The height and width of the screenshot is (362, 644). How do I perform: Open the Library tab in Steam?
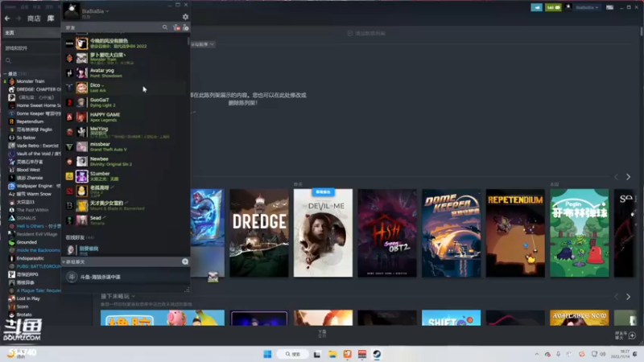(x=51, y=19)
